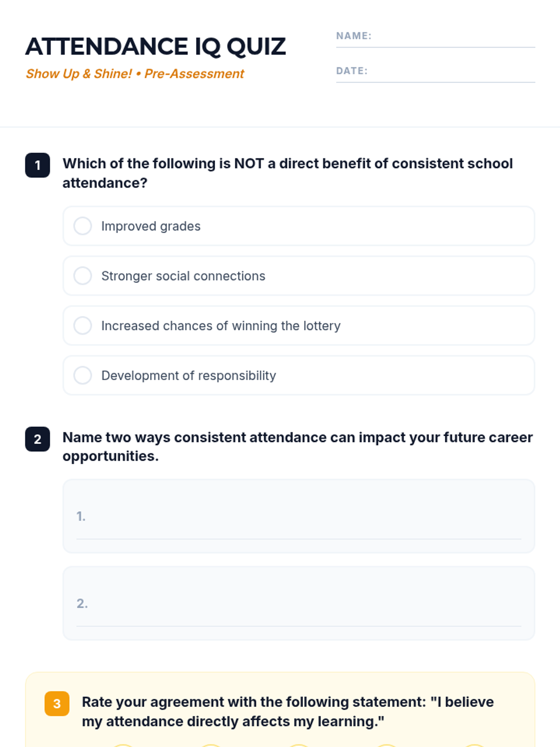
Task: Click the 'Improved grades' answer text
Action: point(151,226)
